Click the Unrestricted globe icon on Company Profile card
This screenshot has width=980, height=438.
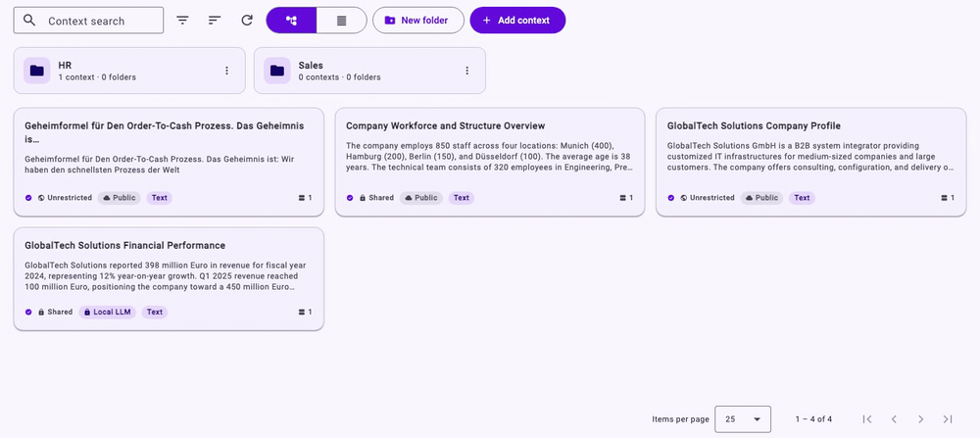pos(684,198)
